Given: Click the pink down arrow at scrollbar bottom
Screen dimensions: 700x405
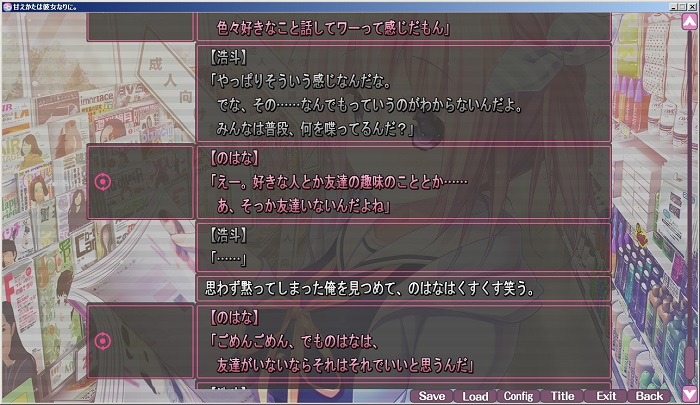Looking at the screenshot, I should [689, 394].
